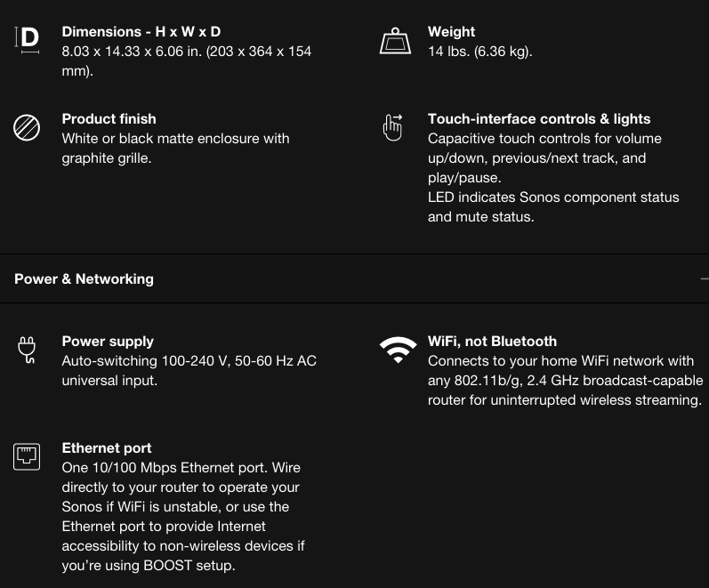Click the Power supply heading

click(x=108, y=342)
